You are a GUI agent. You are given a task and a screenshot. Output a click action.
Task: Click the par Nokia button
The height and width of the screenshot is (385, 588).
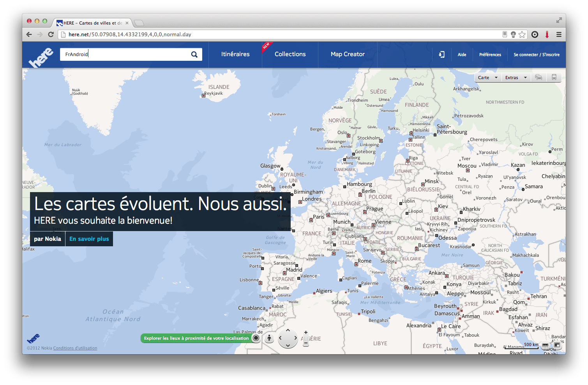[x=48, y=239]
